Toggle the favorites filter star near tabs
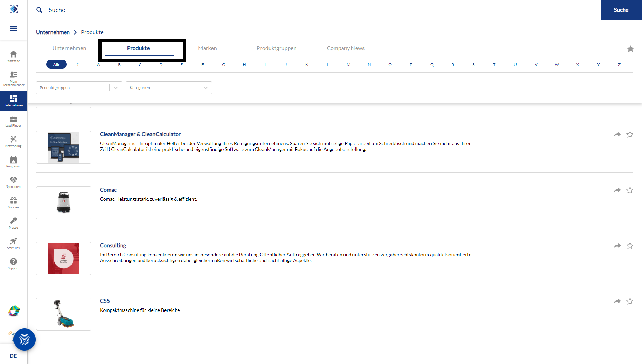Screen dimensions: 643x364 [x=631, y=49]
